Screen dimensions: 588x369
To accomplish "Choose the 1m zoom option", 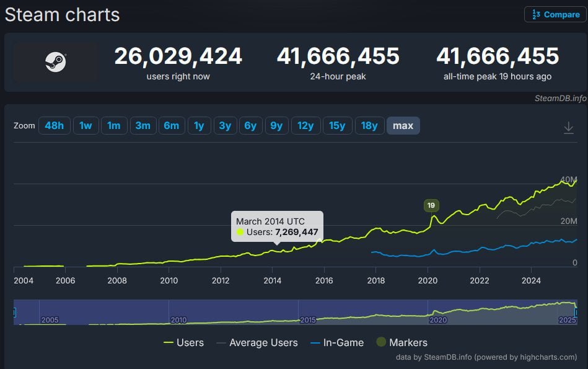I will [113, 126].
